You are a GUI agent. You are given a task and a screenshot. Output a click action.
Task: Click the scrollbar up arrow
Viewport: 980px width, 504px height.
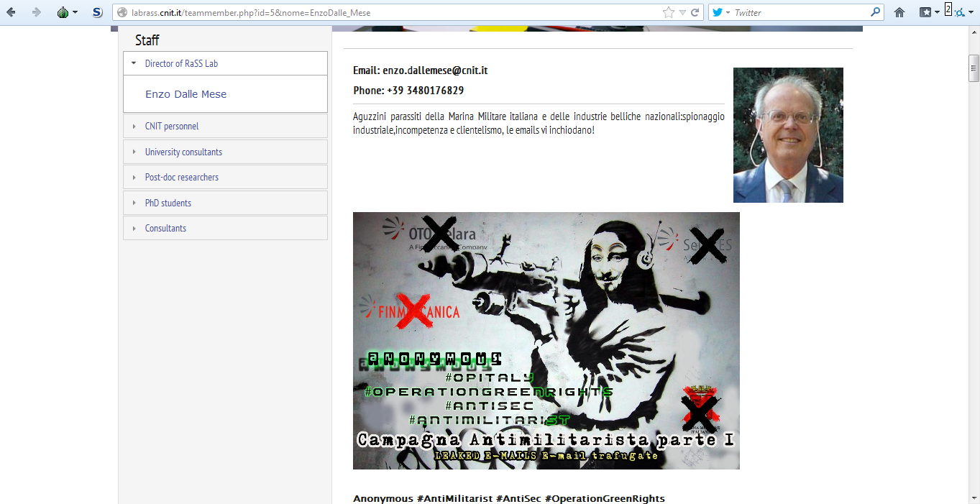(974, 33)
